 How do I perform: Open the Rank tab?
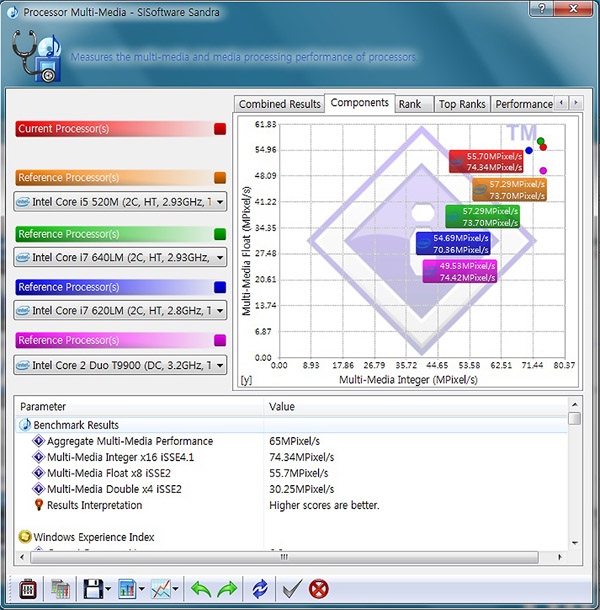414,104
